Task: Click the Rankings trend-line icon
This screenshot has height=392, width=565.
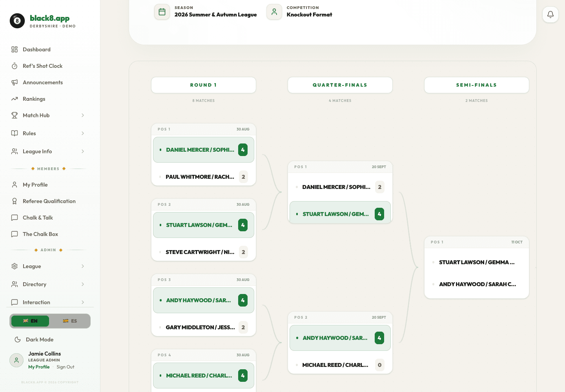Action: (x=15, y=99)
